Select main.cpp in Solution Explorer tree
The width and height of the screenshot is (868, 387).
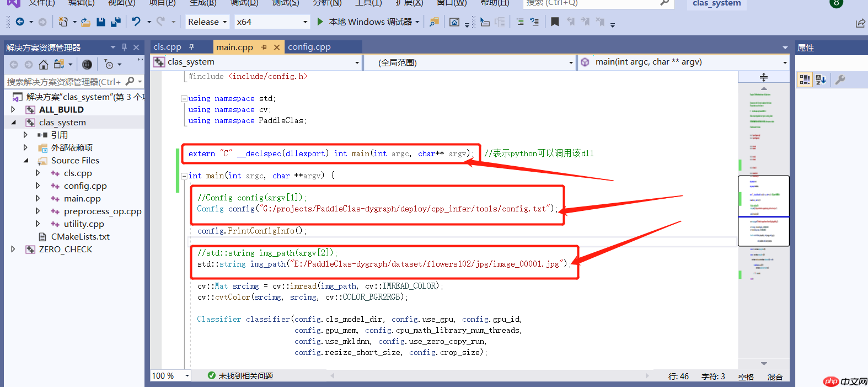[x=82, y=198]
